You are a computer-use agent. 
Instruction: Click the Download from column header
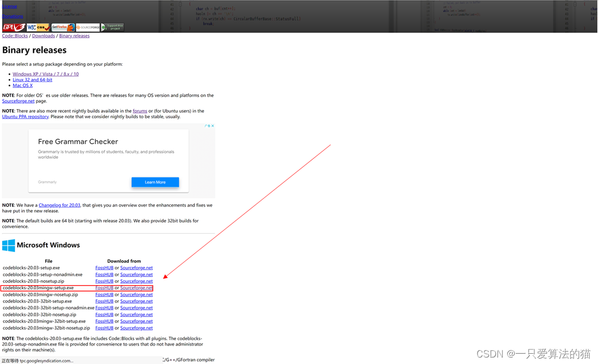click(x=124, y=261)
